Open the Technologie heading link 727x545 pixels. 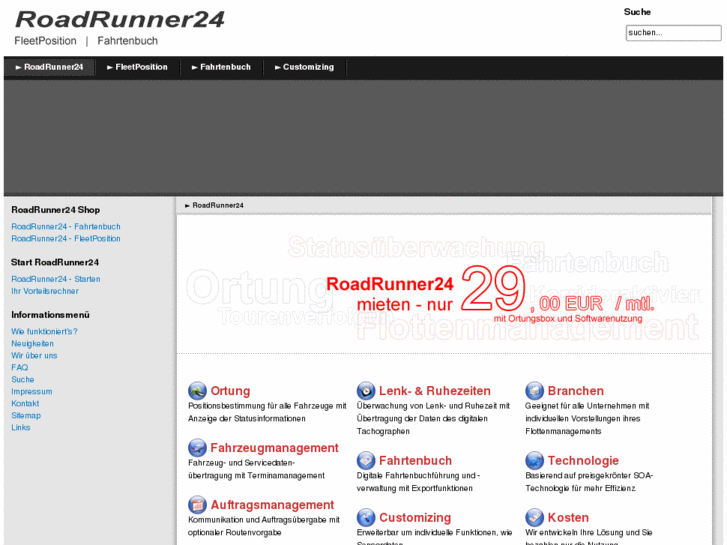coord(583,461)
